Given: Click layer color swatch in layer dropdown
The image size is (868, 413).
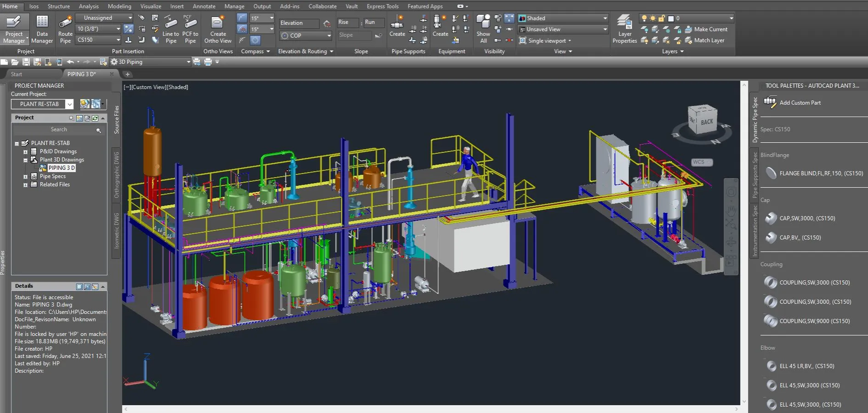Looking at the screenshot, I should (671, 18).
